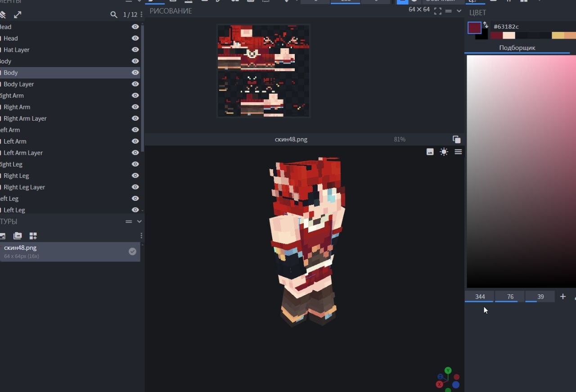
Task: Collapse the UV paint panel chevron
Action: click(459, 11)
